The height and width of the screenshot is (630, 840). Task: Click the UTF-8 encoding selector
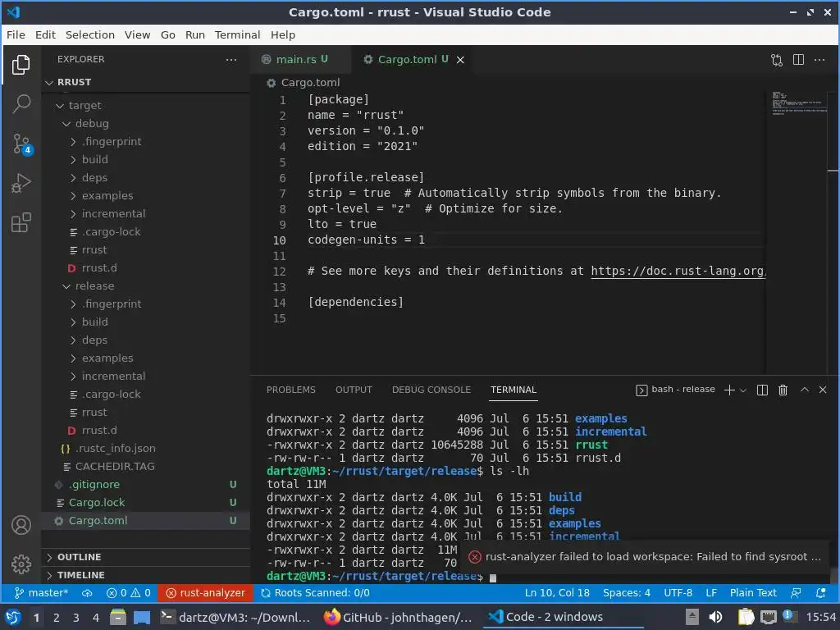(678, 593)
